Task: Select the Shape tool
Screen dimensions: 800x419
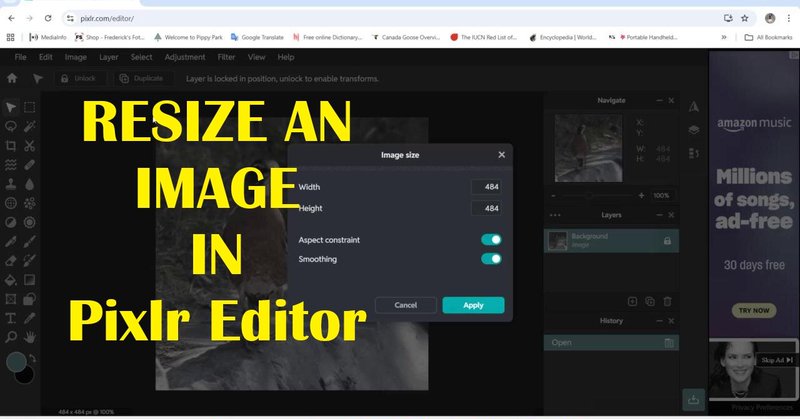Action: point(30,299)
